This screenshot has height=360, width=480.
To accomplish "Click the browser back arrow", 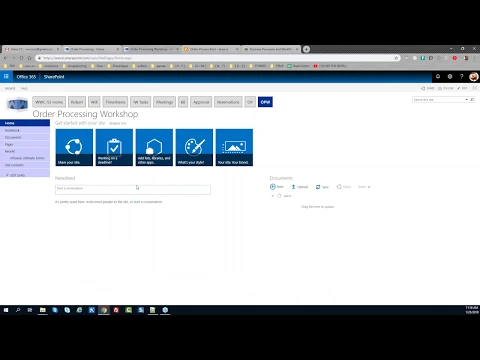I will coord(5,58).
